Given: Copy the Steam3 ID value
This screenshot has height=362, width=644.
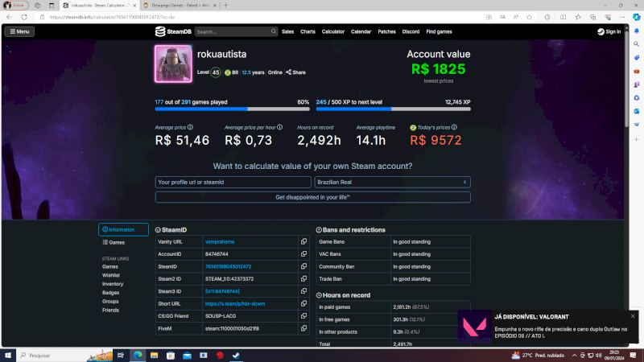Looking at the screenshot, I should click(303, 291).
